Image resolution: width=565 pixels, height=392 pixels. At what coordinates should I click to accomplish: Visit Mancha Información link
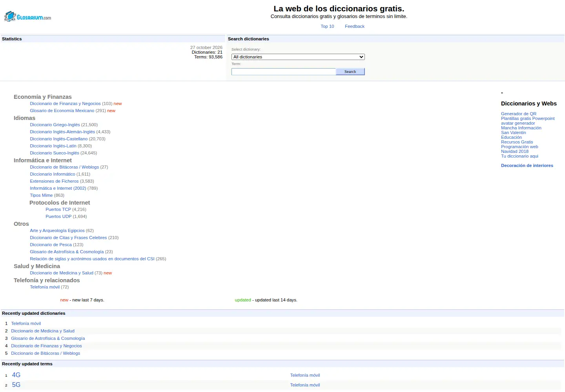(x=521, y=128)
